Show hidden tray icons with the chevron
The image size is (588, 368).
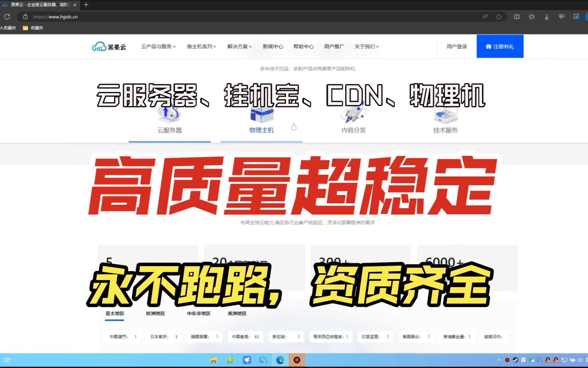point(499,360)
